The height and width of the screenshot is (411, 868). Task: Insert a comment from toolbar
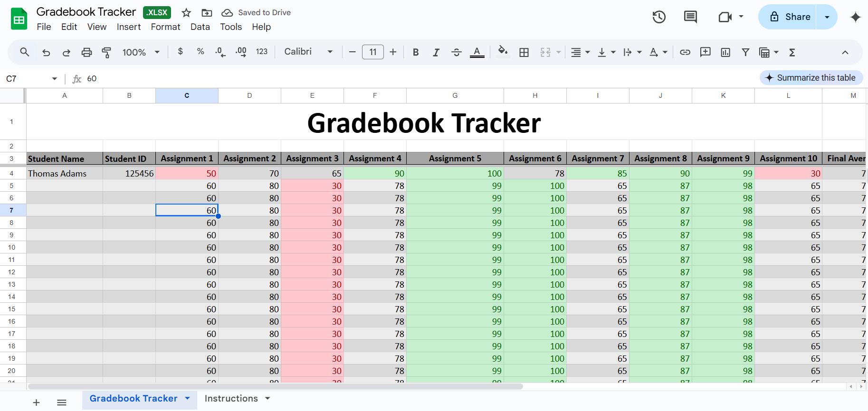click(706, 52)
